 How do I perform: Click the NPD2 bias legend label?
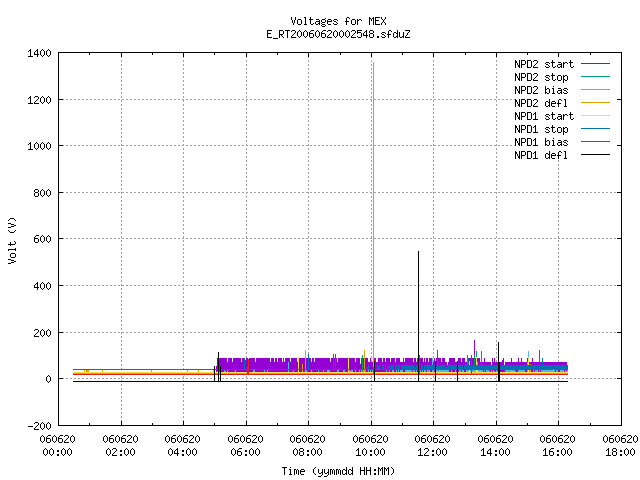click(x=541, y=90)
